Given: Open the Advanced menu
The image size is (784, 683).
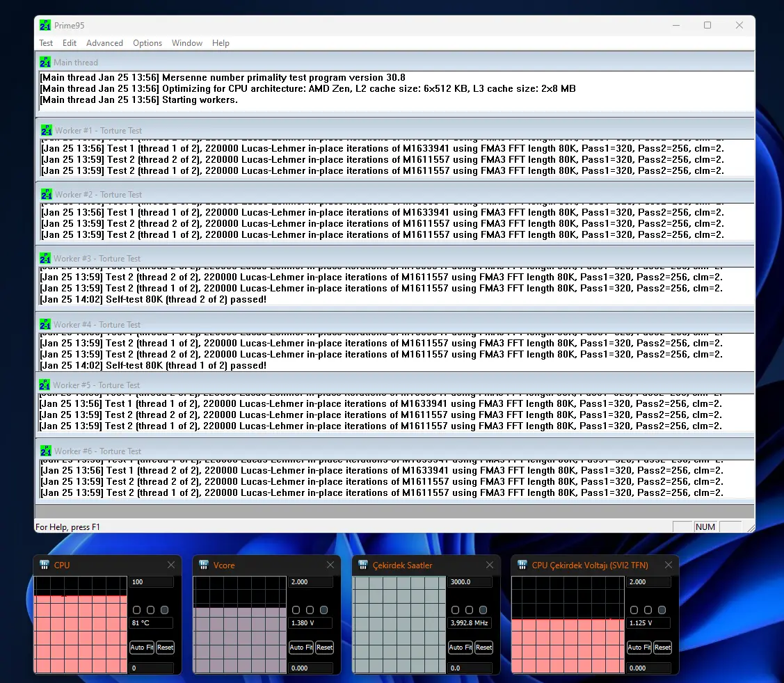Looking at the screenshot, I should click(104, 43).
